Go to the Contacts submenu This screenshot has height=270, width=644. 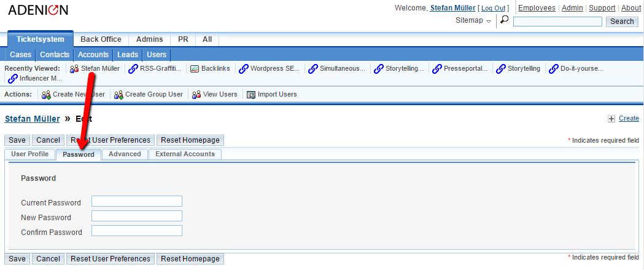(x=55, y=55)
